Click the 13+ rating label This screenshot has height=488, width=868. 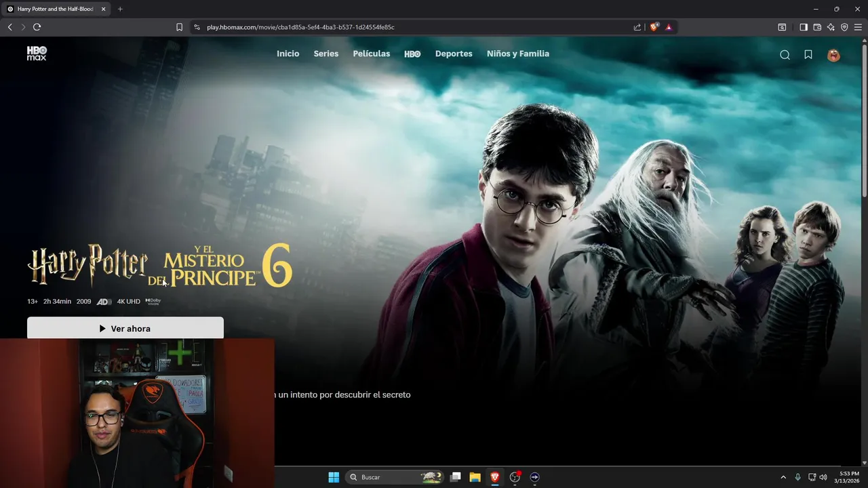33,302
